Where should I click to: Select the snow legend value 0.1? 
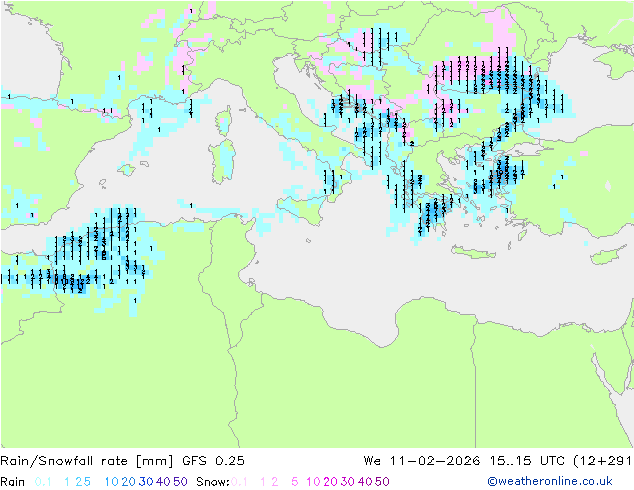point(239,482)
